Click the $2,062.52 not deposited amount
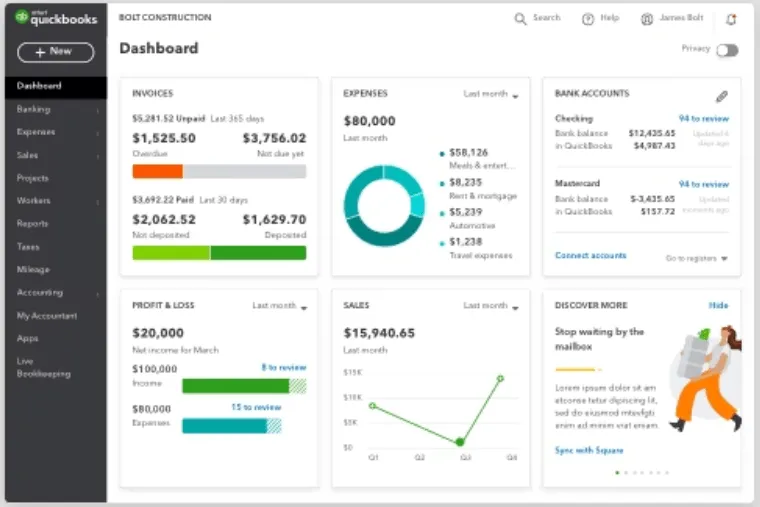The image size is (760, 507). [x=164, y=220]
